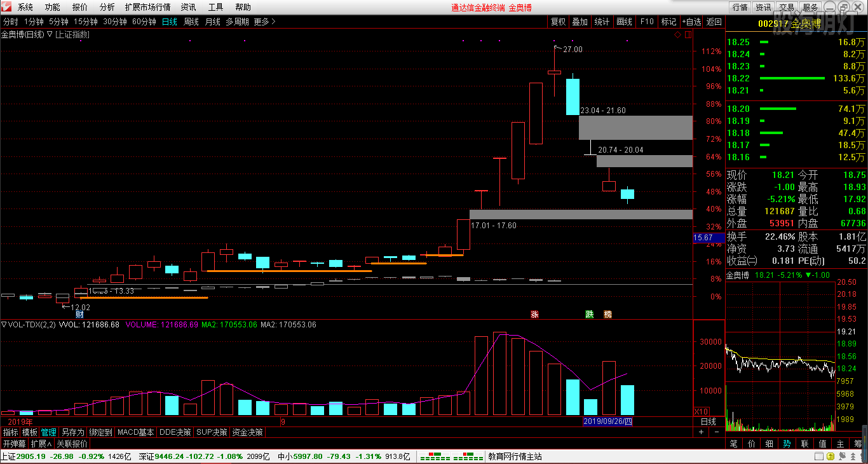Click the yellow upload icon in status bar
Viewport: 868px width, 464px height.
point(830,456)
